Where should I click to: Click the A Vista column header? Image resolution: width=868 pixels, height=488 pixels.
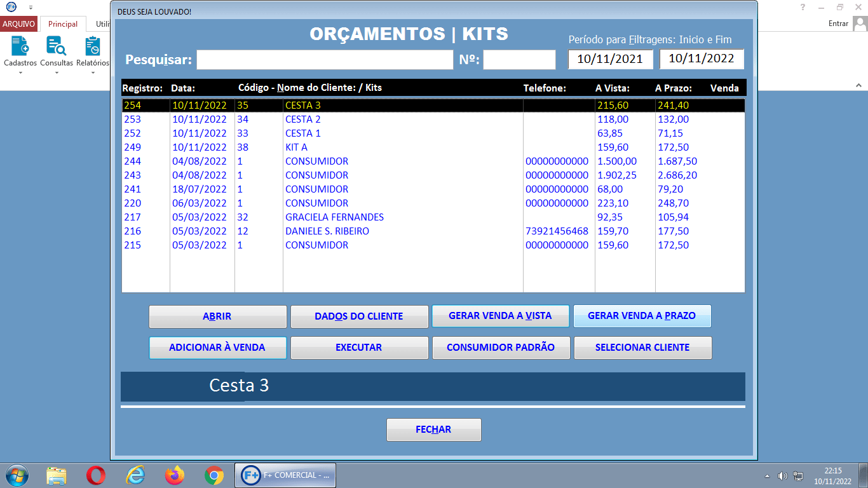[613, 88]
